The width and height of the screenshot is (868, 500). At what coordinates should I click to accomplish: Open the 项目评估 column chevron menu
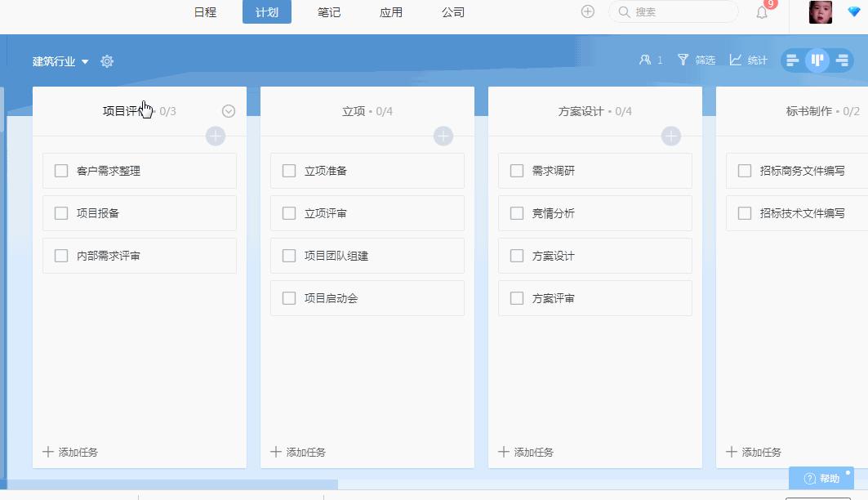pyautogui.click(x=228, y=111)
